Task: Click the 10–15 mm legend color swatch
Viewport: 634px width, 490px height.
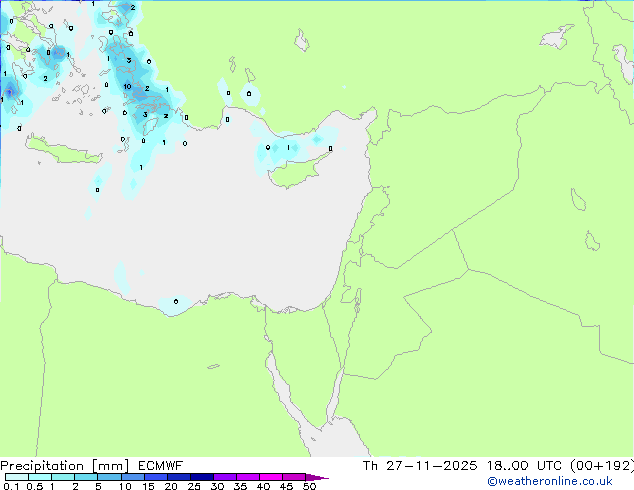Action: [x=133, y=477]
